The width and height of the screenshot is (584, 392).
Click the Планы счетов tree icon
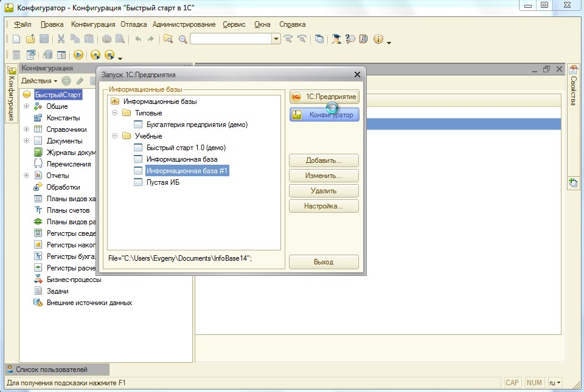coord(38,210)
